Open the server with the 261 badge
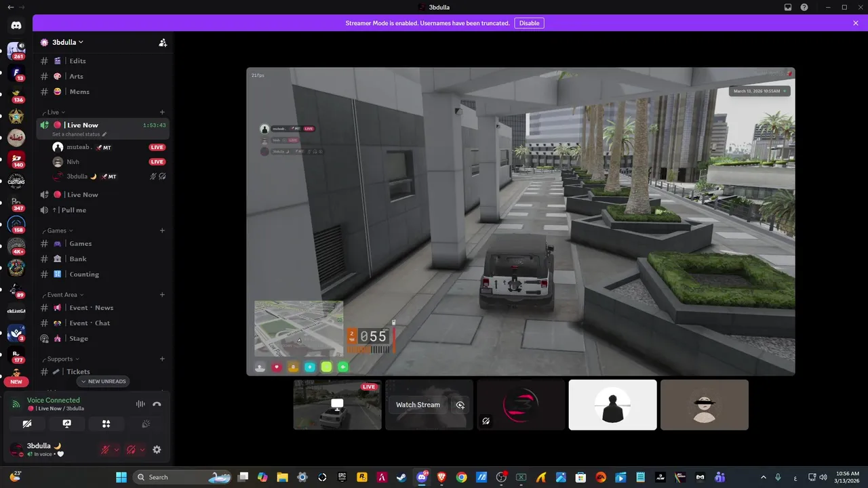 pyautogui.click(x=16, y=51)
